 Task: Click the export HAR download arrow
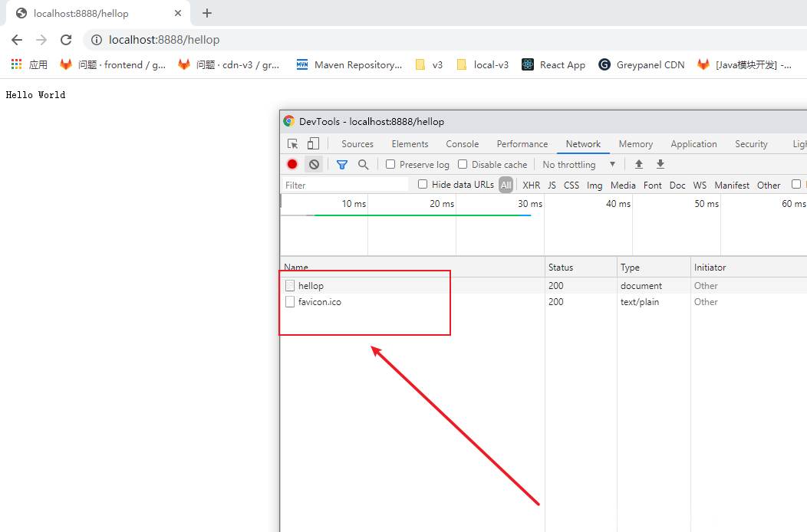pos(660,164)
